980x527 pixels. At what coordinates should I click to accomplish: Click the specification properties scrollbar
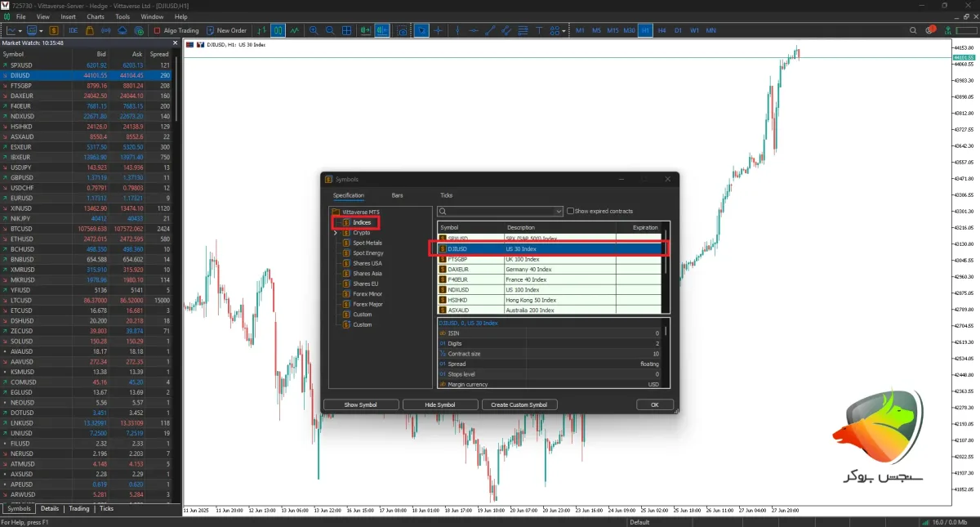pyautogui.click(x=667, y=333)
